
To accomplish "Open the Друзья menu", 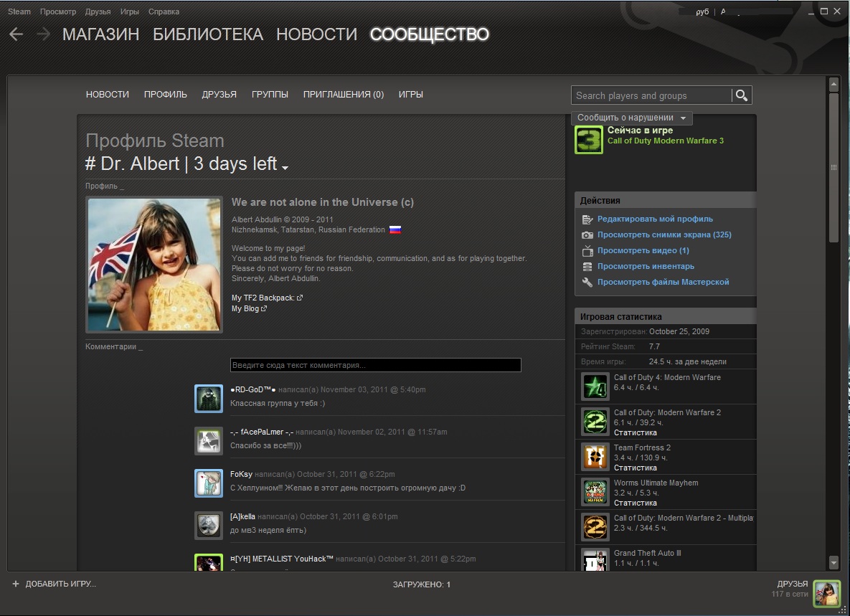I will coord(98,11).
